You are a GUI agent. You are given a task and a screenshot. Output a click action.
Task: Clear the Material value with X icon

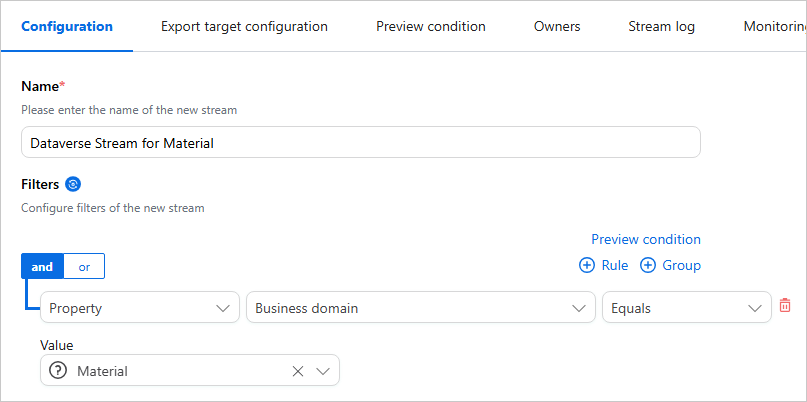[x=297, y=371]
